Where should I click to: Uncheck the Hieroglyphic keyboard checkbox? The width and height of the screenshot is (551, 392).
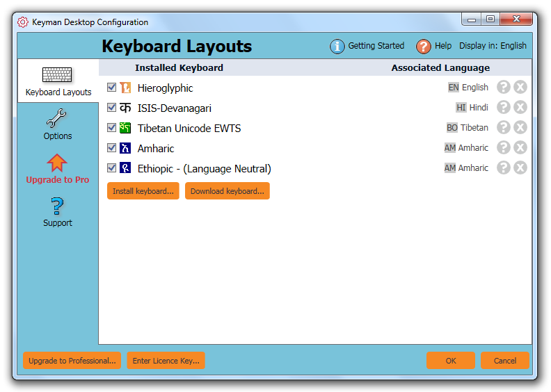pos(112,87)
